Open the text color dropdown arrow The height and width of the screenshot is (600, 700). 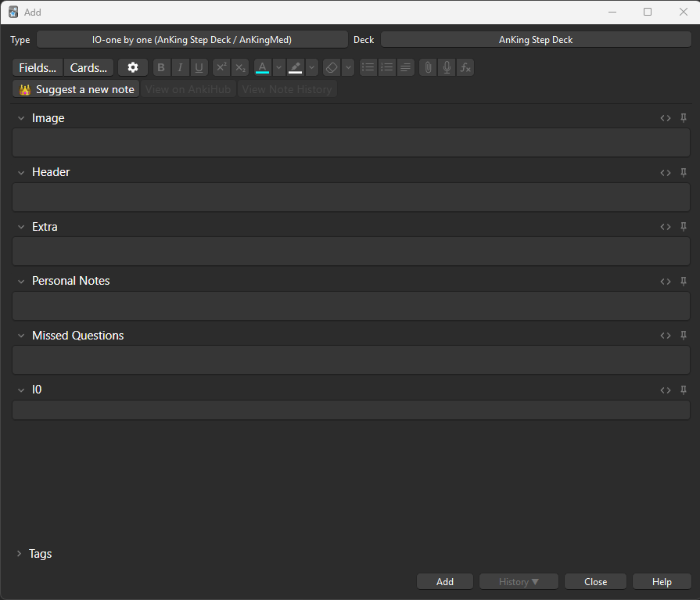(278, 68)
